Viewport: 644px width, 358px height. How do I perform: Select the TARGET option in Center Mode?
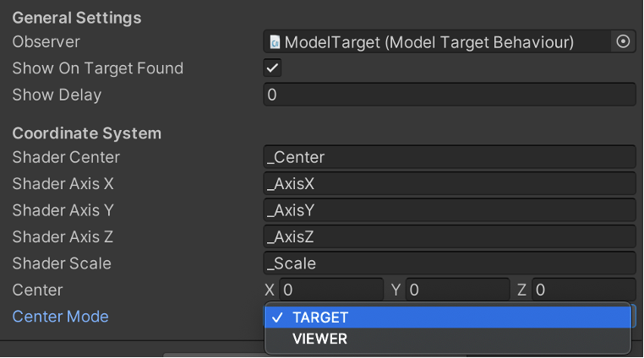click(x=448, y=317)
